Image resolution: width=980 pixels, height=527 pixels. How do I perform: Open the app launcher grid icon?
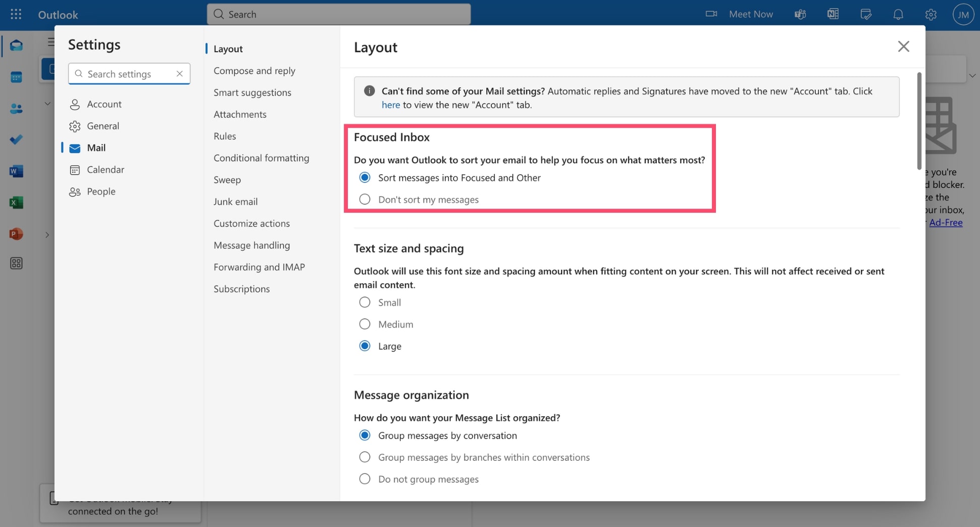click(16, 14)
